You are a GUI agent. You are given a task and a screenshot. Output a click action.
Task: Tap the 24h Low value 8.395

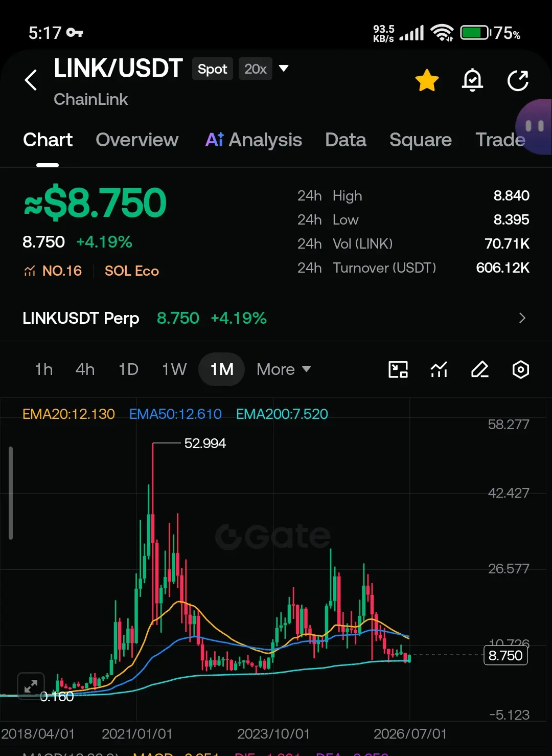pyautogui.click(x=512, y=219)
